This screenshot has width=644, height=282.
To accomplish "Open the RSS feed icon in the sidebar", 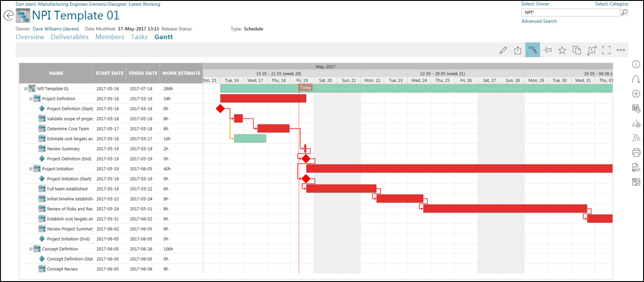I will point(636,138).
